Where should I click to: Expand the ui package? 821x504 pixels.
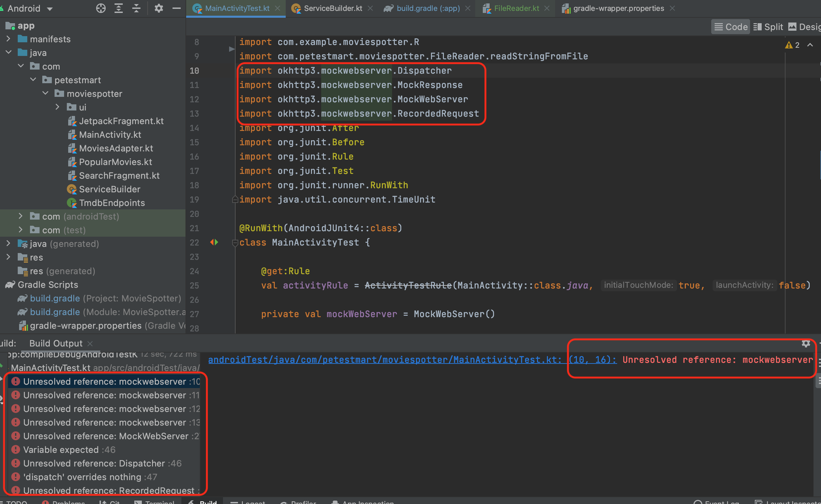[x=58, y=107]
